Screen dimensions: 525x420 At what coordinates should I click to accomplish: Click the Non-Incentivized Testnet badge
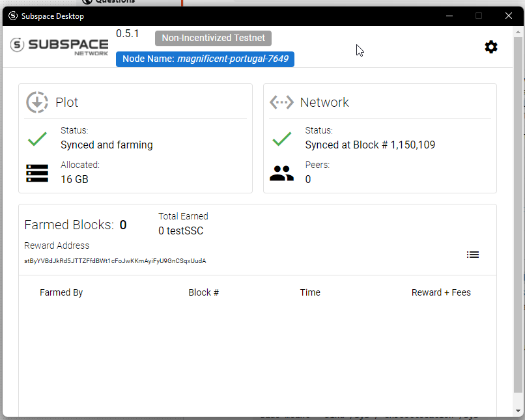[213, 38]
